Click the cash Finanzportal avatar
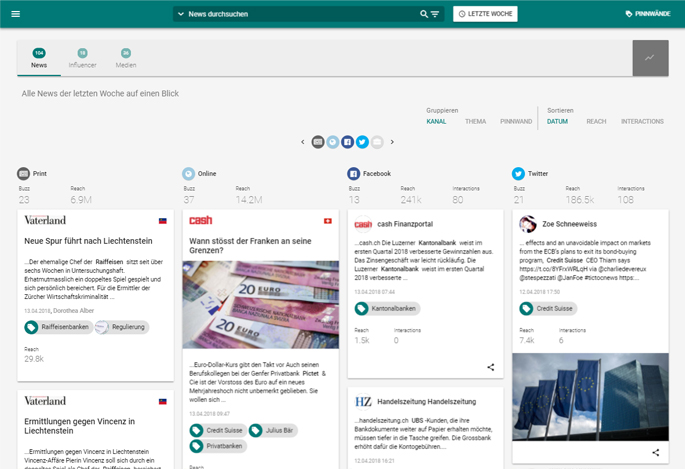The image size is (685, 469). pyautogui.click(x=363, y=224)
